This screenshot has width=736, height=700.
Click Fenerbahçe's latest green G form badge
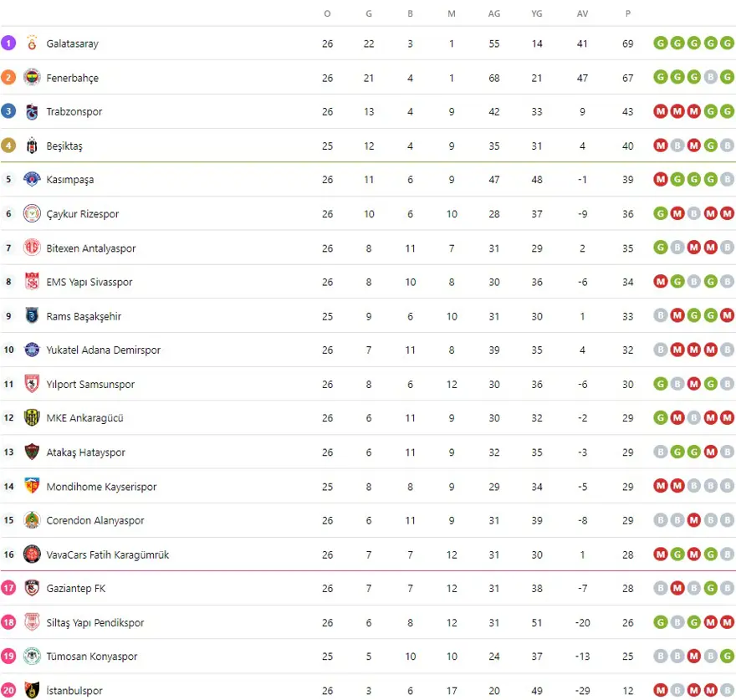point(727,78)
